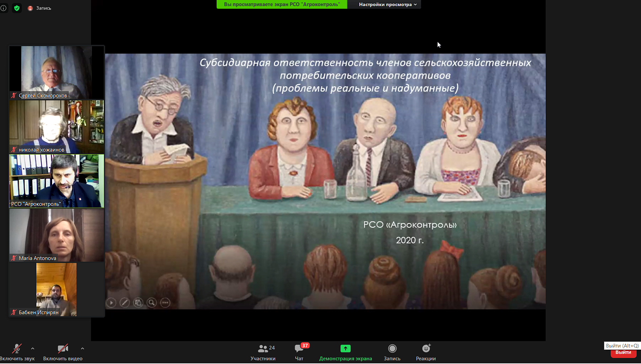Click the participant count 24
This screenshot has width=641, height=364.
coord(272,348)
